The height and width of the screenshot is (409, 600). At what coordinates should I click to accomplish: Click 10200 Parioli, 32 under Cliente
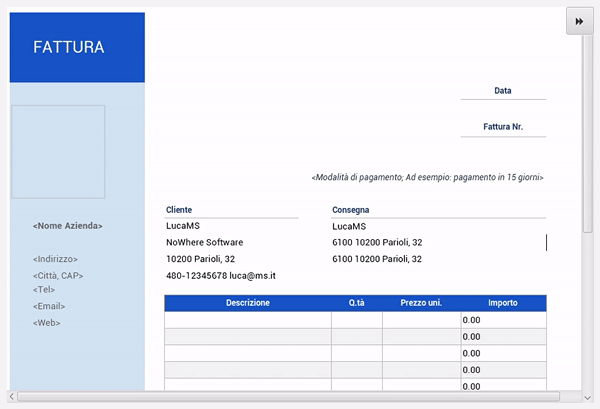point(201,259)
